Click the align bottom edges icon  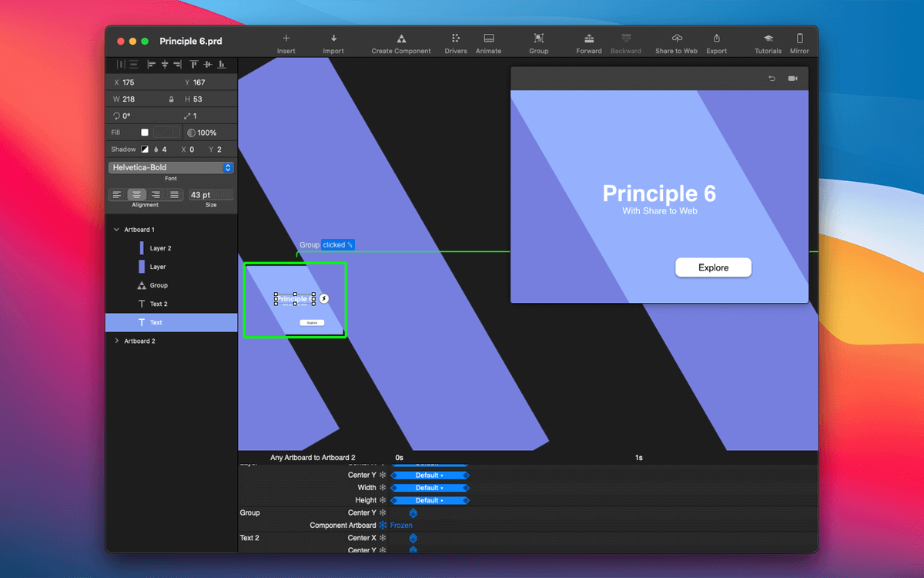(221, 65)
